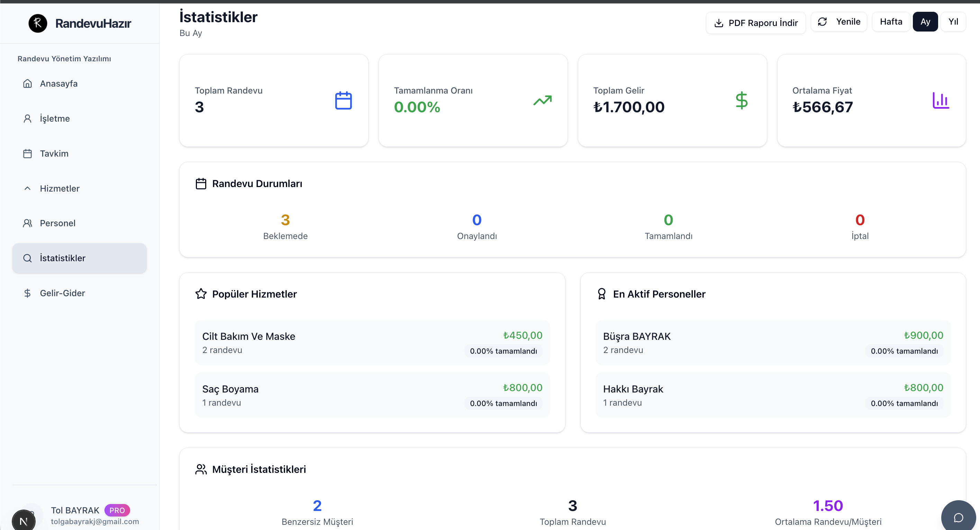Click the star icon beside Popüler Hizmetler

(x=201, y=294)
